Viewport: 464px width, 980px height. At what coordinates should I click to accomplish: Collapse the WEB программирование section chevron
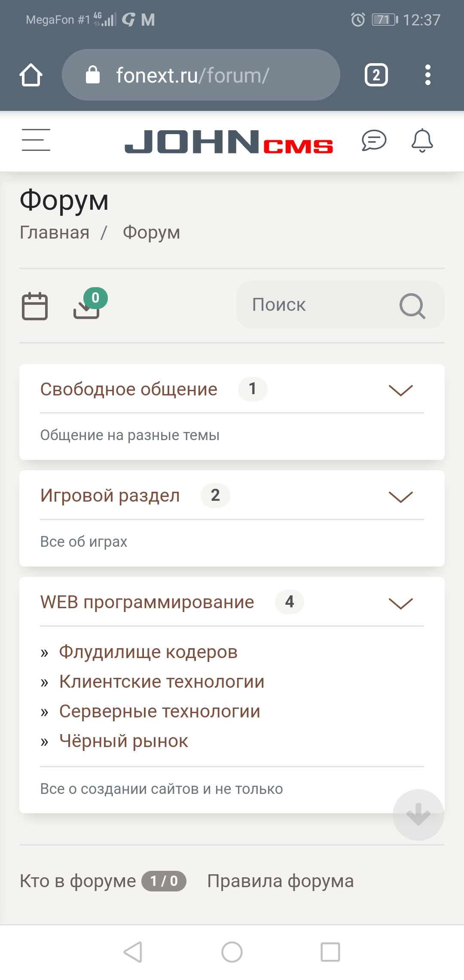tap(400, 603)
